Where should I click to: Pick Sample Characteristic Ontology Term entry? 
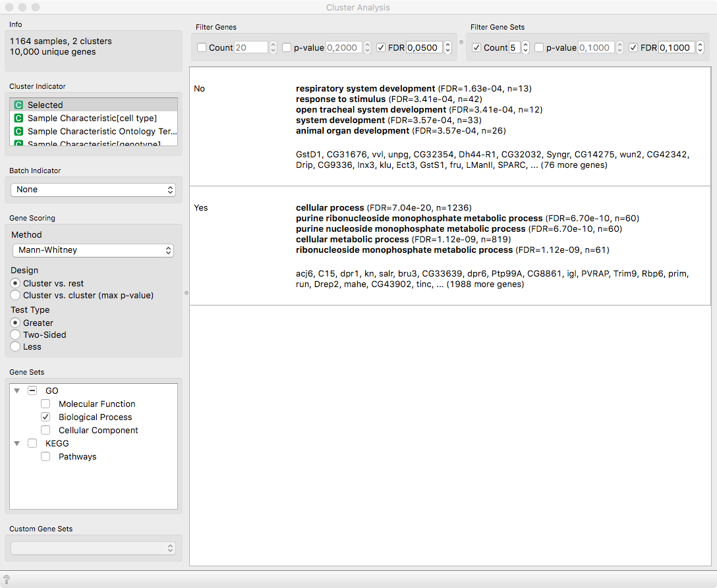pyautogui.click(x=94, y=131)
